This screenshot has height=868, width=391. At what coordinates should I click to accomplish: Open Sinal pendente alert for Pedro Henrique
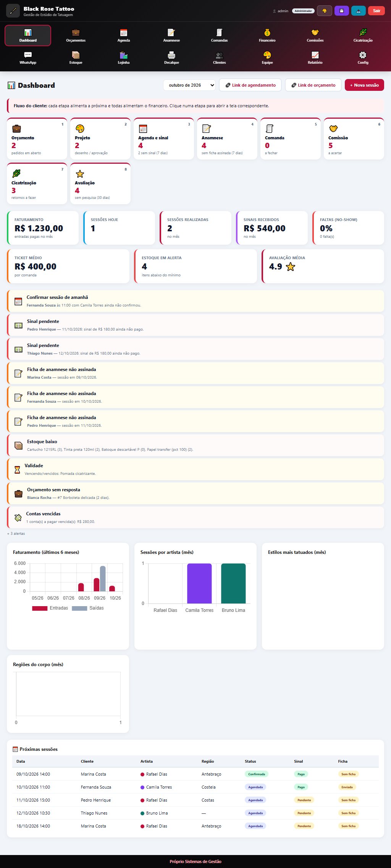tap(195, 325)
